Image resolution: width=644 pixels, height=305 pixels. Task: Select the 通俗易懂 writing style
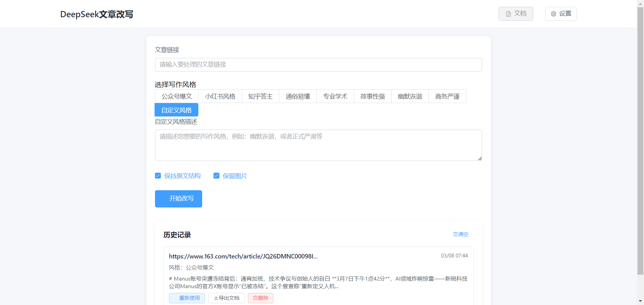(298, 96)
